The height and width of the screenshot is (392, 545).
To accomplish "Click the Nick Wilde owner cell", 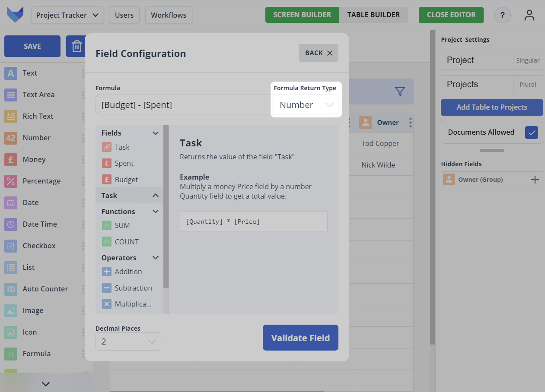I will [384, 165].
